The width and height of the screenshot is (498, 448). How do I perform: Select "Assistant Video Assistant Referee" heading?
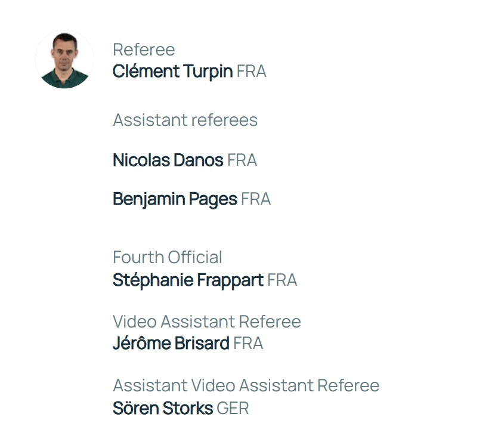pos(246,385)
